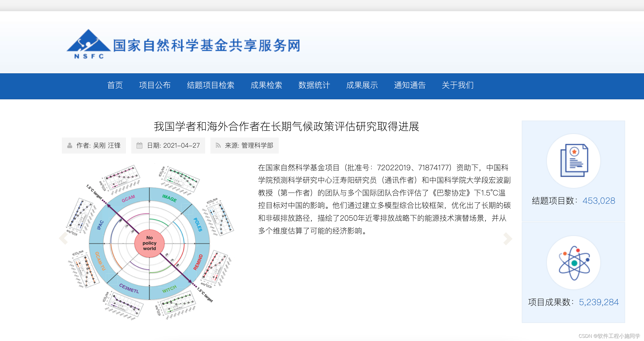Select 成果检索 in navigation bar
The width and height of the screenshot is (644, 341).
266,85
